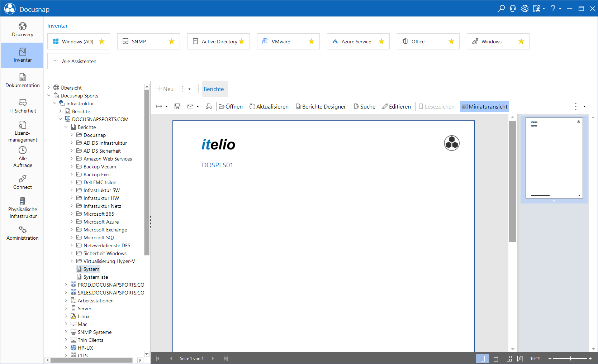Collapse the Docusnap Sports node
This screenshot has height=364, width=598.
pyautogui.click(x=49, y=96)
